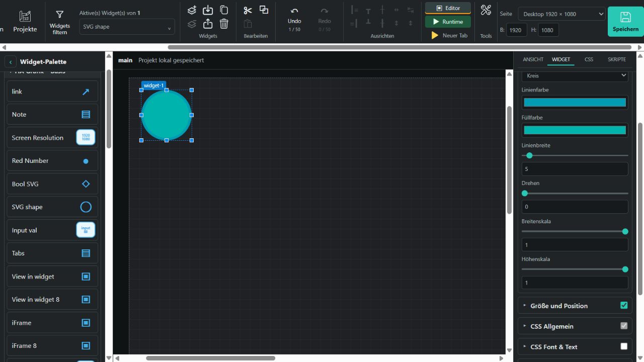Select SVG shape circle icon in palette

coord(86,207)
